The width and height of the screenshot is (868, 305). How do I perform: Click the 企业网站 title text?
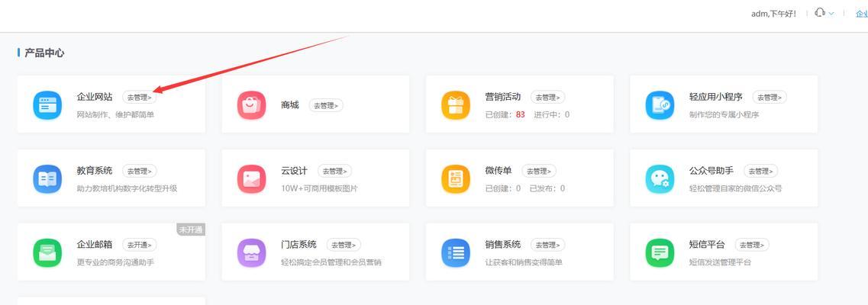[x=95, y=97]
